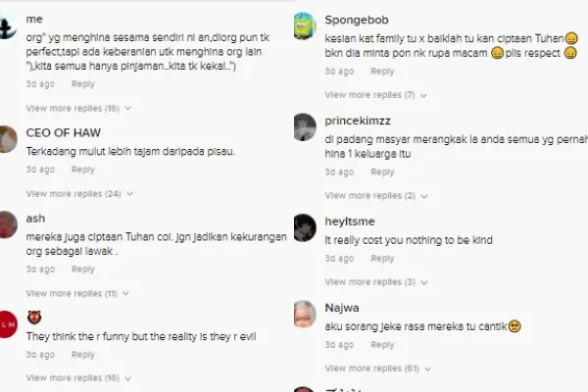
Task: Open CEO OF HAW's avatar
Action: pyautogui.click(x=8, y=139)
